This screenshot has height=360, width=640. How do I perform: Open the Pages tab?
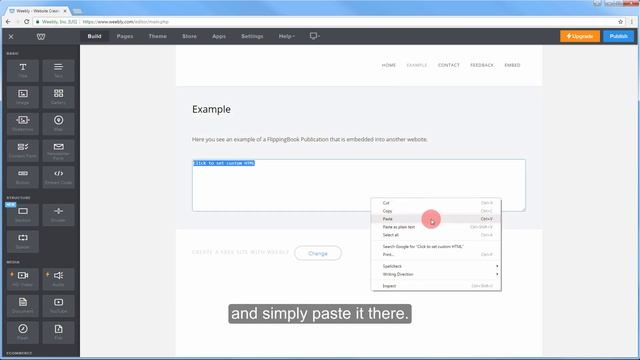[x=125, y=36]
